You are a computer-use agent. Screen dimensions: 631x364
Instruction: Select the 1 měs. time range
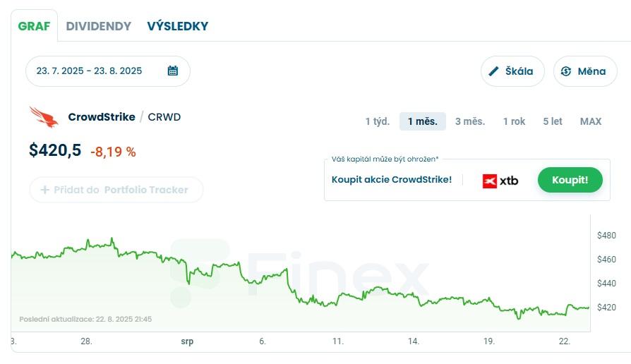click(x=422, y=121)
